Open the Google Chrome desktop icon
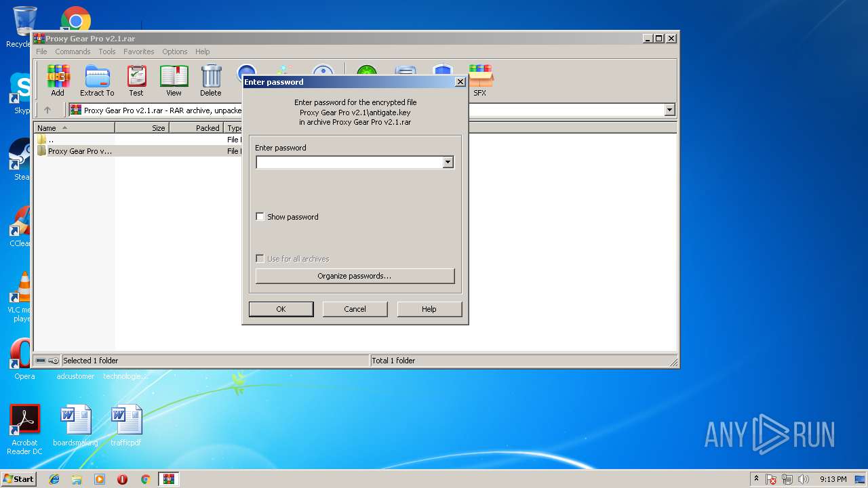 [76, 19]
